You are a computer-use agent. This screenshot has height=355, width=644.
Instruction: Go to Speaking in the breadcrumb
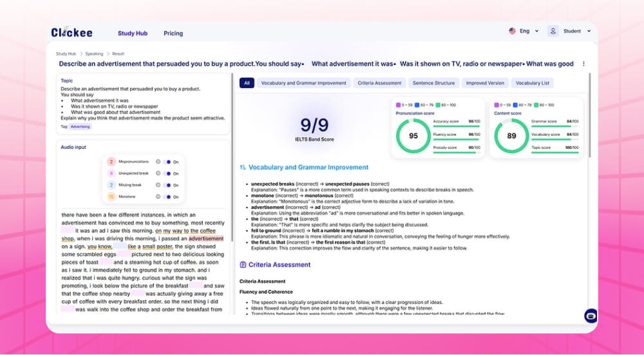[94, 54]
